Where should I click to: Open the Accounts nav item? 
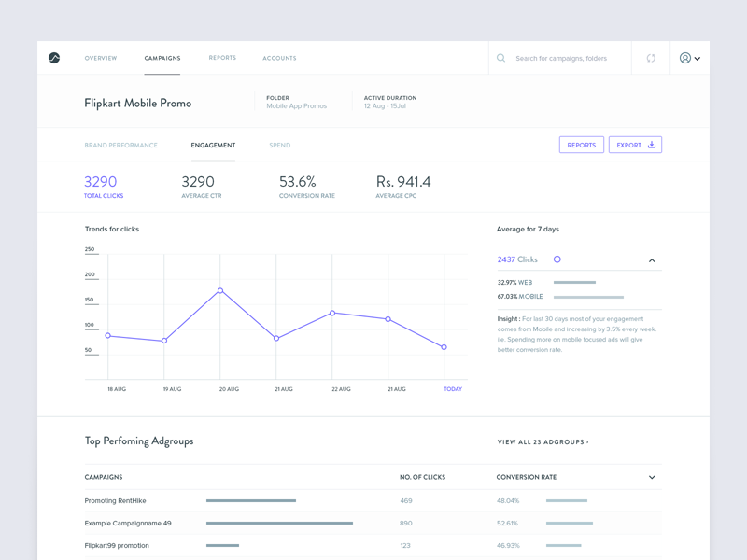click(279, 58)
